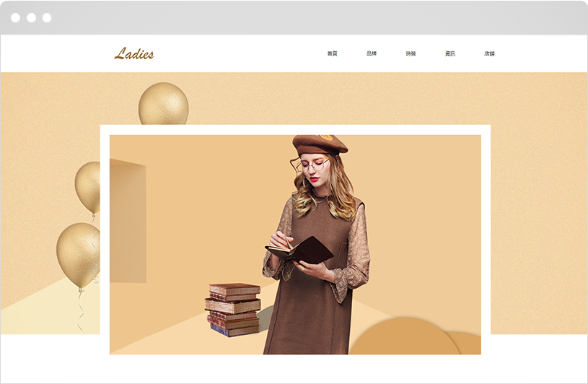
Task: Click the Ladies script logo
Action: pyautogui.click(x=134, y=53)
